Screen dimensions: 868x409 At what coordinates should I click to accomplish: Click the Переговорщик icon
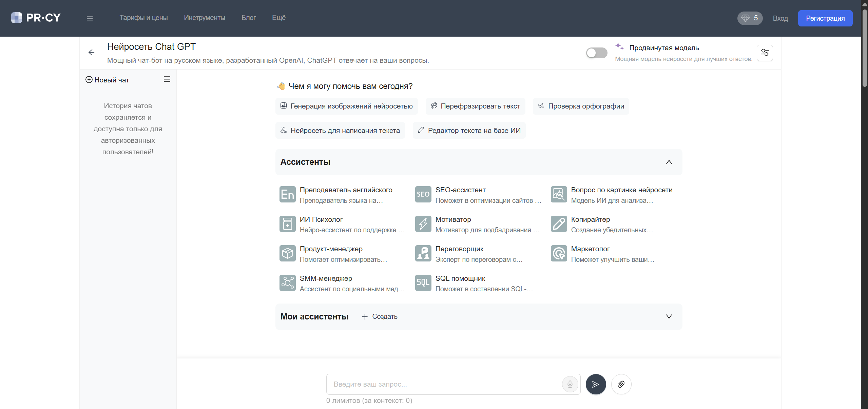pyautogui.click(x=423, y=253)
